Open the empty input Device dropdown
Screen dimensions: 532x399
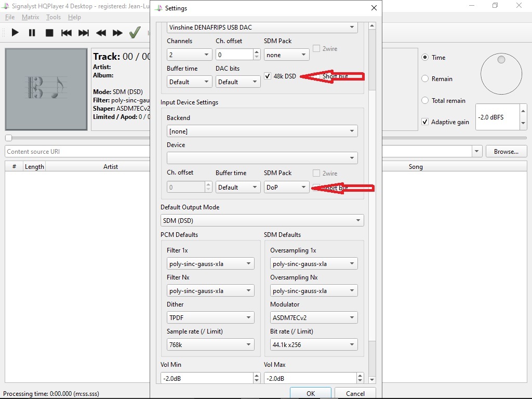(x=262, y=158)
